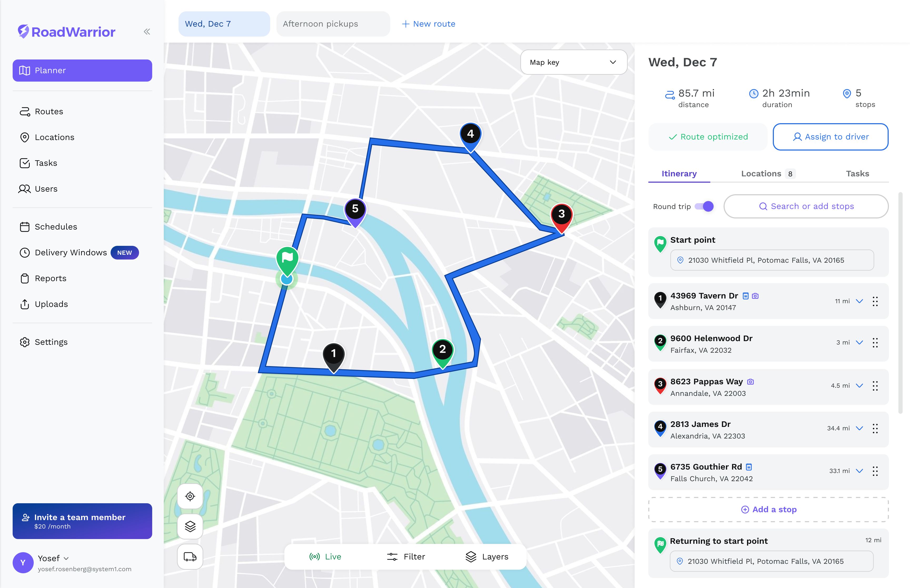Click the note icon beside 6735 Gouthier Rd
The width and height of the screenshot is (910, 588).
click(749, 467)
